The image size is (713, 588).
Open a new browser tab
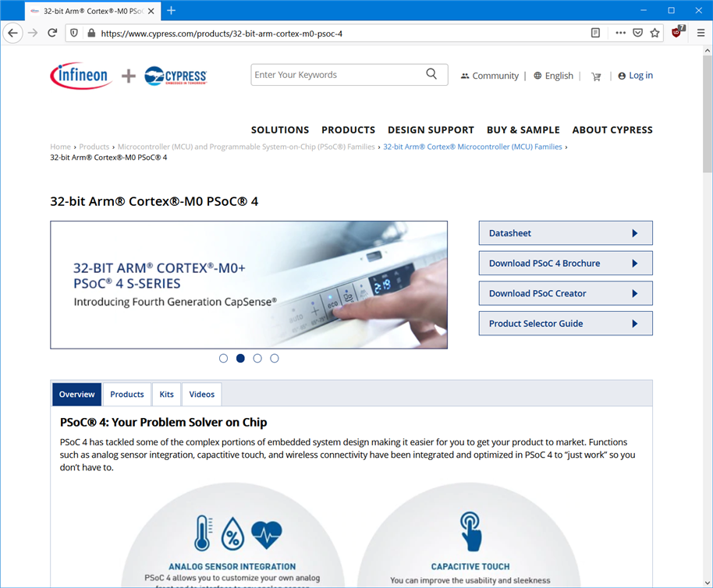point(171,10)
